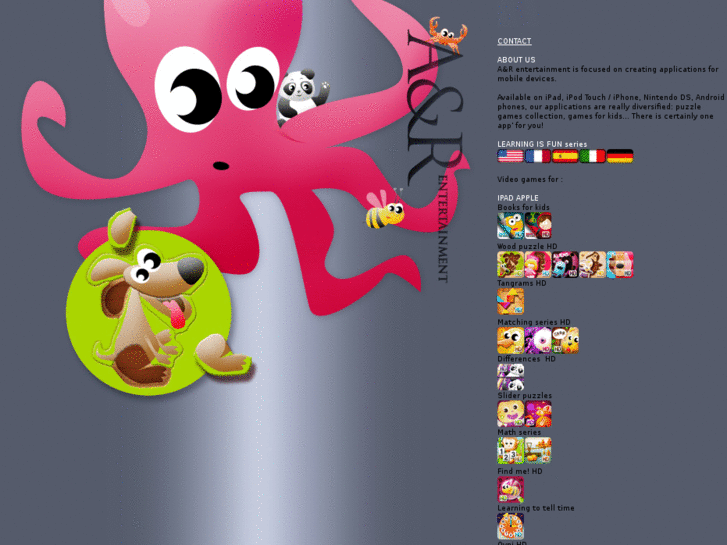Open the purple eyeball Matching series icon
Viewport: 727px width, 545px height.
point(538,340)
